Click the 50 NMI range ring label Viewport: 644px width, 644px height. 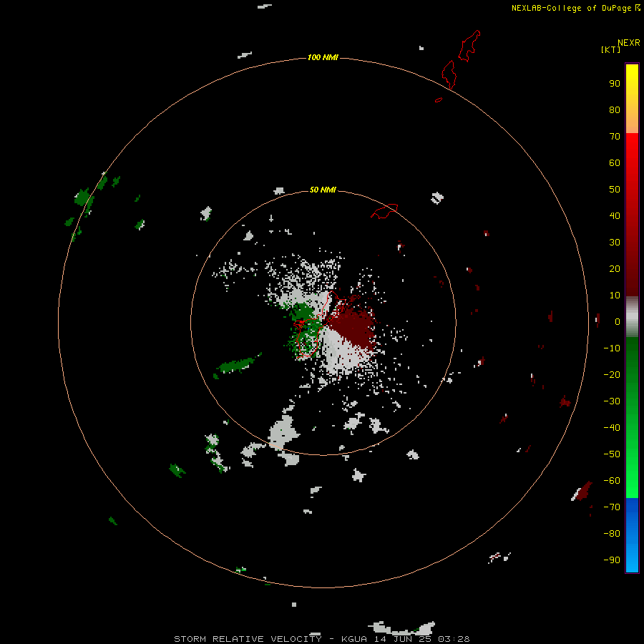[323, 190]
